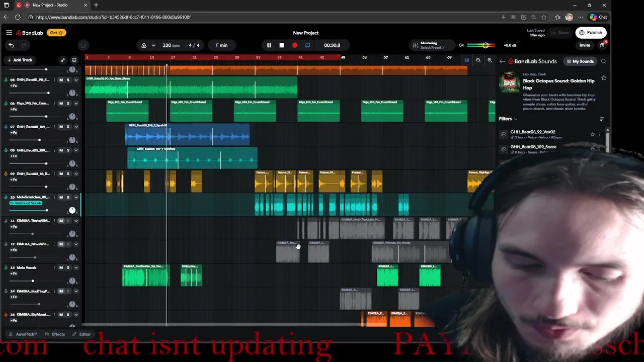Unmute track 11 KIMERA_ThatsAllM

pos(61,221)
